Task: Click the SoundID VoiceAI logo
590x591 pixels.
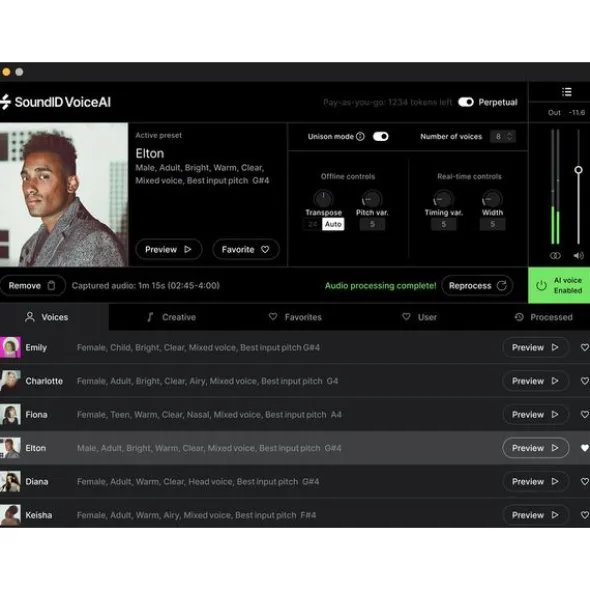Action: click(x=56, y=102)
